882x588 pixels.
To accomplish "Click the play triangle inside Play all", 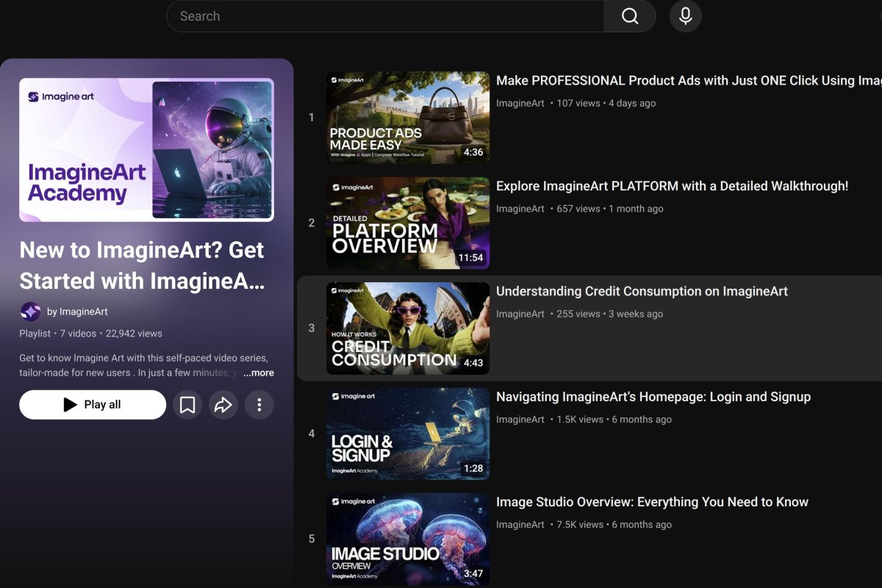I will pos(70,404).
